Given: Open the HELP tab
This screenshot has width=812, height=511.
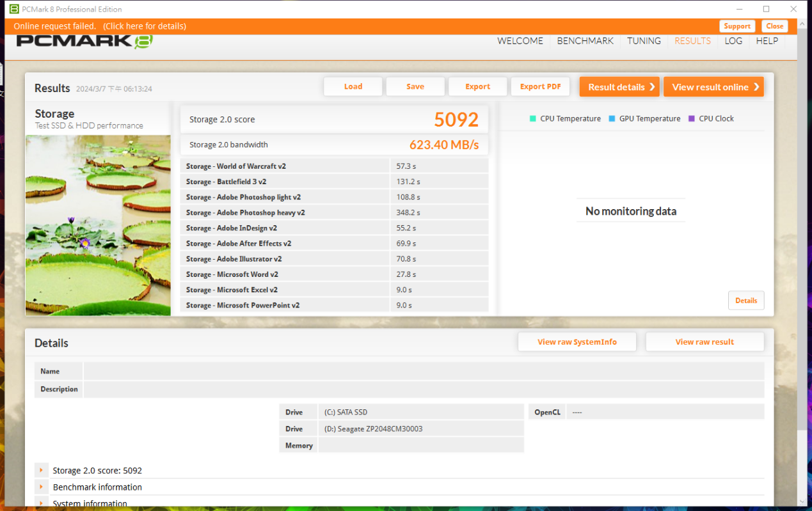Looking at the screenshot, I should (x=767, y=40).
